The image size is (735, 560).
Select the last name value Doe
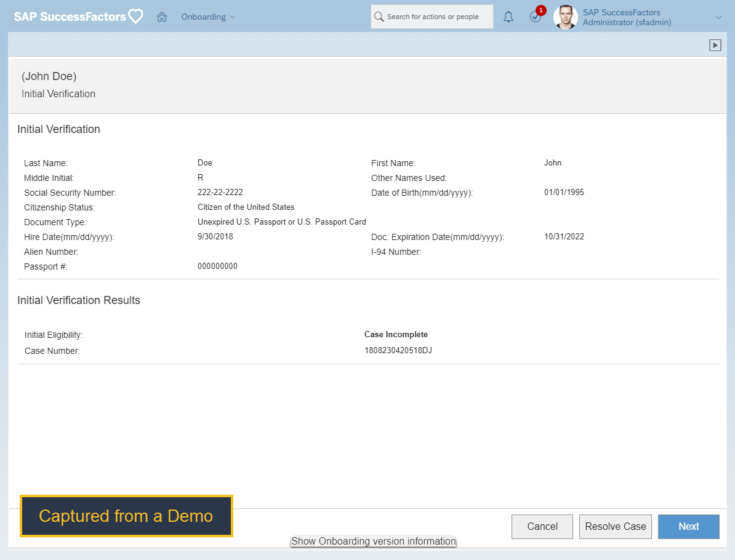coord(205,162)
